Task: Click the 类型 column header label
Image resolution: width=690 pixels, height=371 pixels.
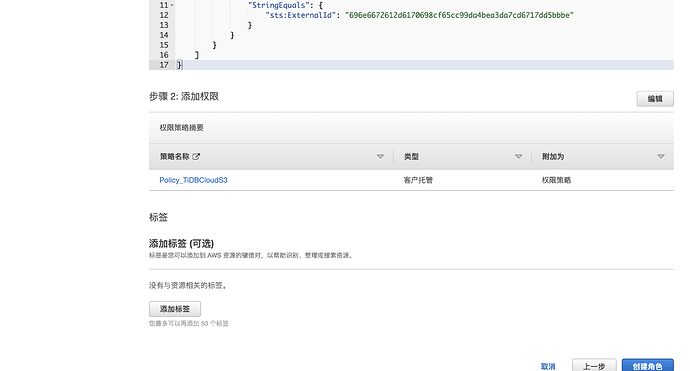Action: (x=411, y=157)
